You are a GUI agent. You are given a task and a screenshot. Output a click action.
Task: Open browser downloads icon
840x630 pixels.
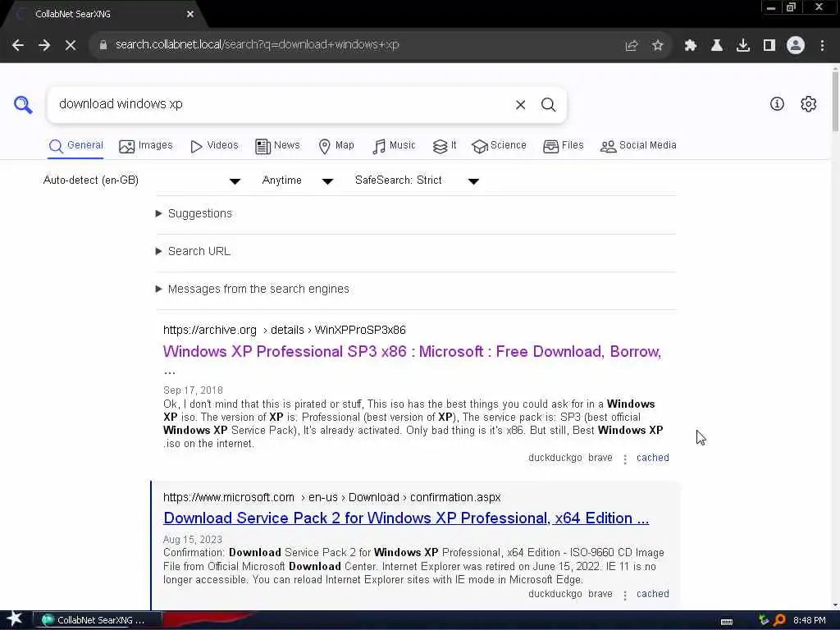(743, 46)
